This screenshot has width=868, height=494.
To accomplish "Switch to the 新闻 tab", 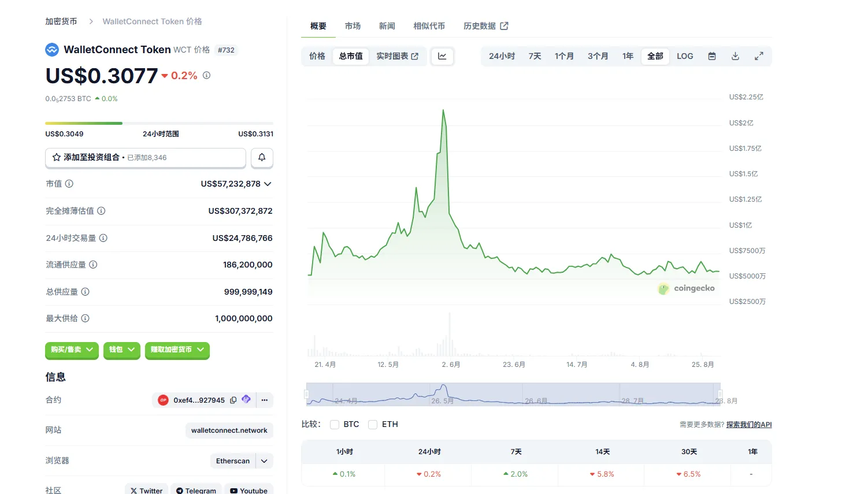I will [387, 26].
